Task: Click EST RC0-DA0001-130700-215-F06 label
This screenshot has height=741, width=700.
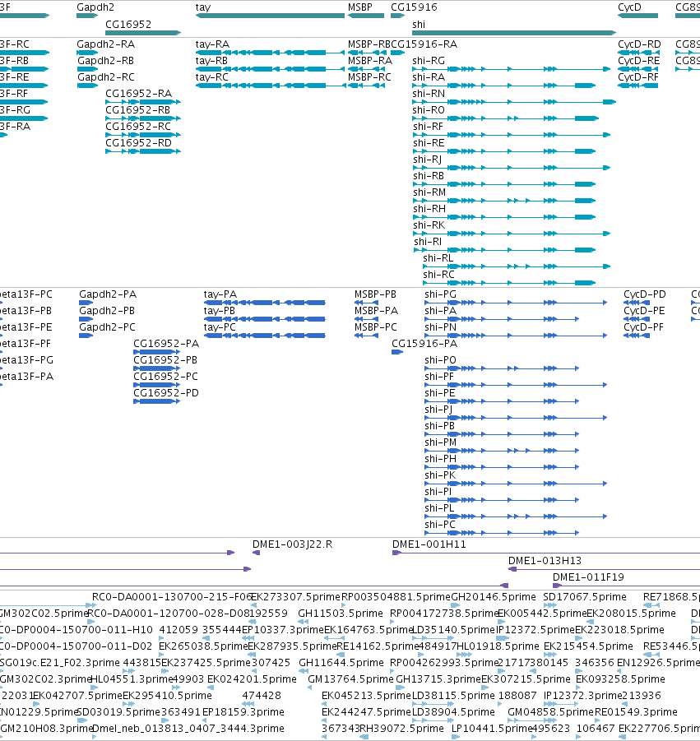Action: 171,596
